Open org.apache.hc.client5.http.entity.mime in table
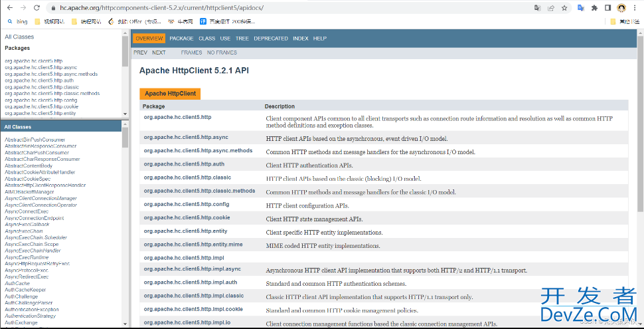This screenshot has height=329, width=644. (193, 245)
